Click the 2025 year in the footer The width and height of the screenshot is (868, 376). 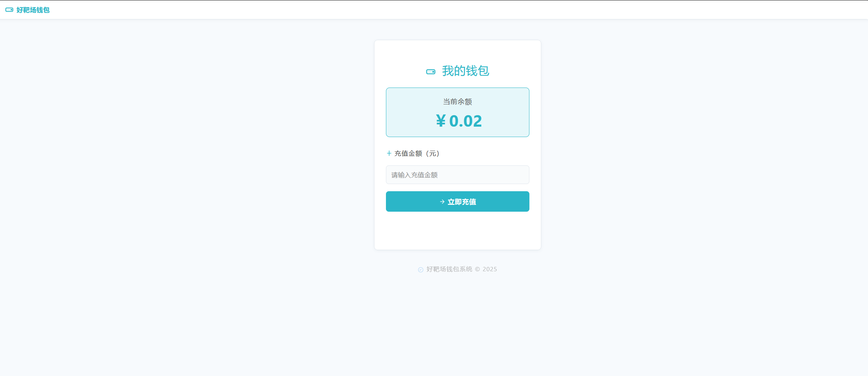[490, 269]
